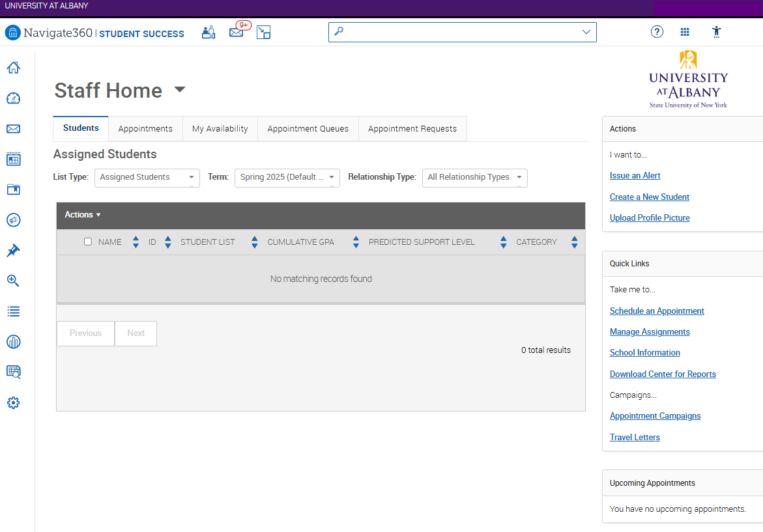Click the mail notifications icon with 9+ badge
The height and width of the screenshot is (532, 763).
[237, 32]
